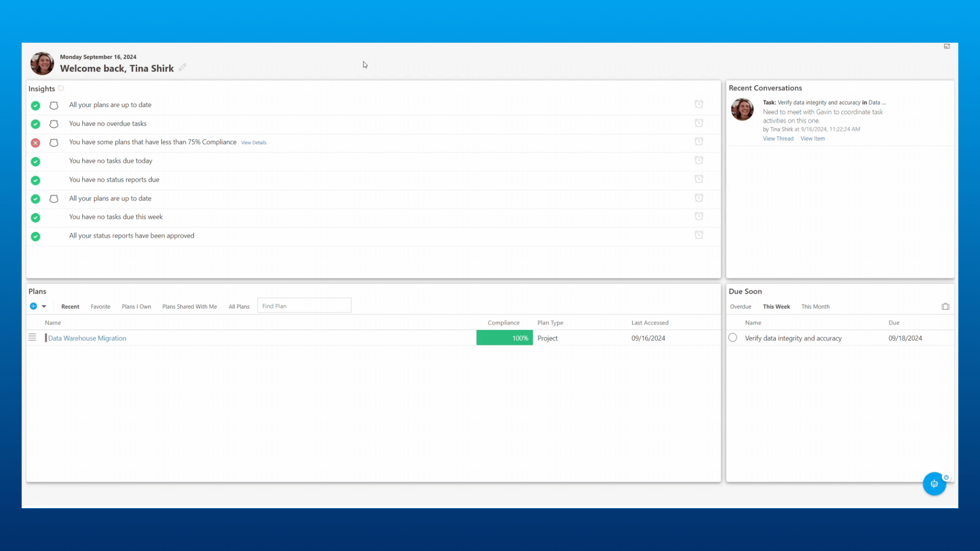980x551 pixels.
Task: Show Overdue tasks in Due Soon
Action: coord(740,307)
